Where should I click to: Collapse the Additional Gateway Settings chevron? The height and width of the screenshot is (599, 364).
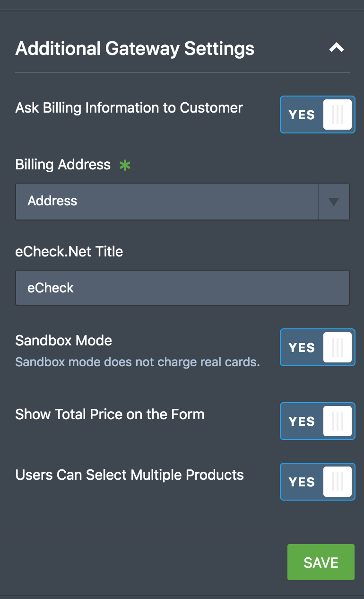(337, 48)
